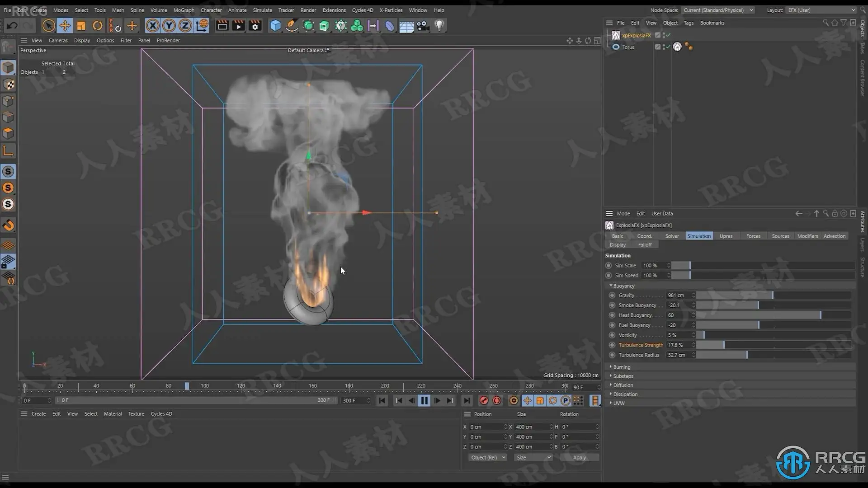Click the Cube primitive icon
The image size is (868, 488).
point(275,26)
